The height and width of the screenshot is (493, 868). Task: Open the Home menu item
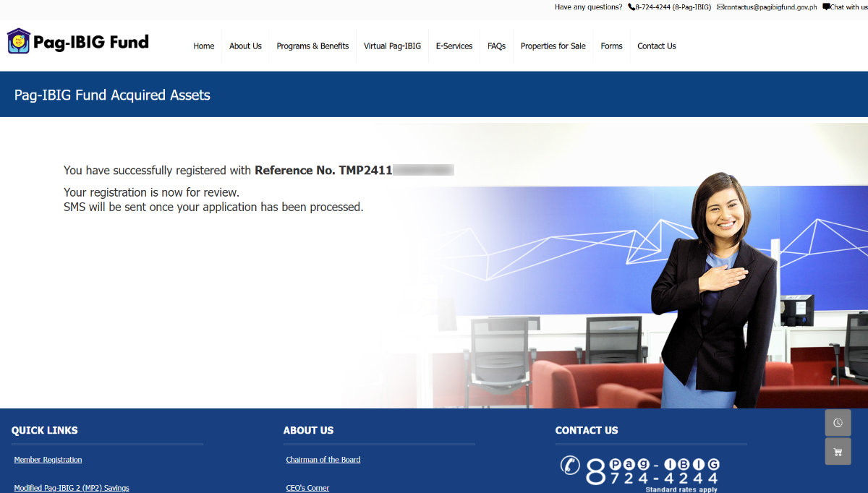click(204, 46)
